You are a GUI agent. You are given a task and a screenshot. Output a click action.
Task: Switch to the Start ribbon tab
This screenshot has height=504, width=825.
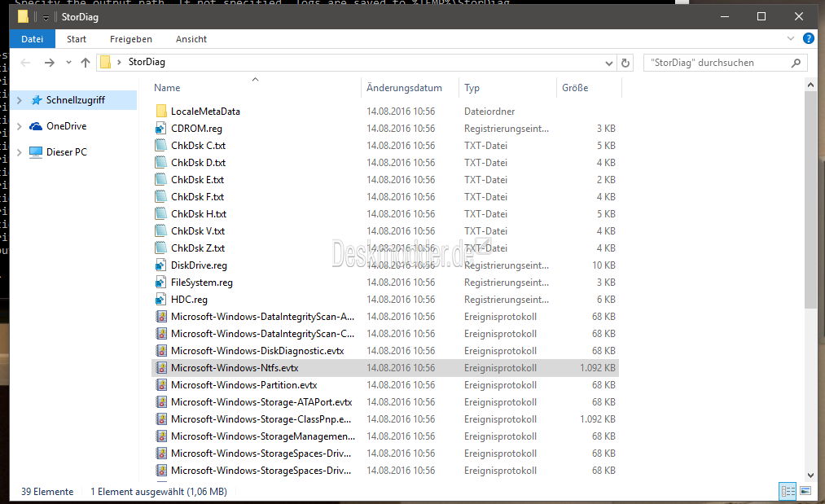click(x=77, y=39)
